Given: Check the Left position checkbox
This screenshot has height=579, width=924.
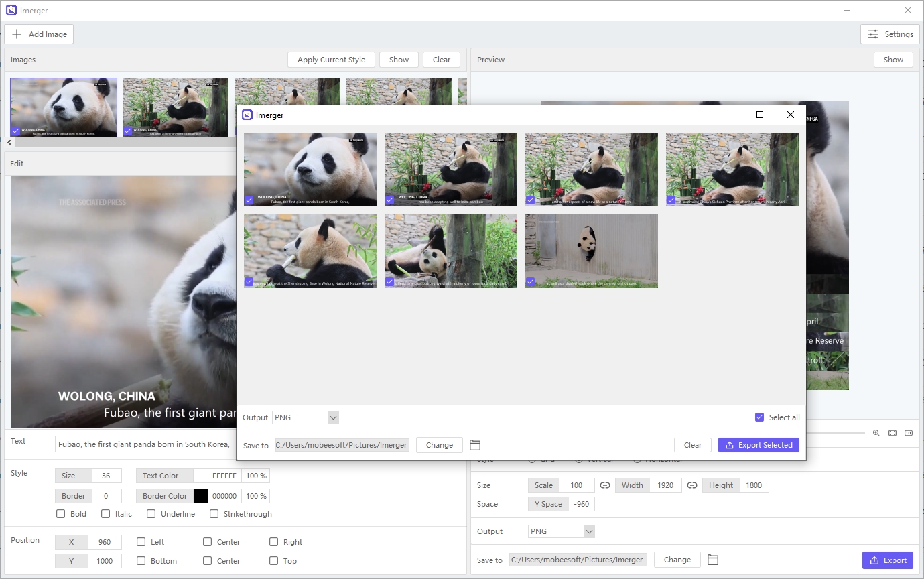Looking at the screenshot, I should point(141,542).
